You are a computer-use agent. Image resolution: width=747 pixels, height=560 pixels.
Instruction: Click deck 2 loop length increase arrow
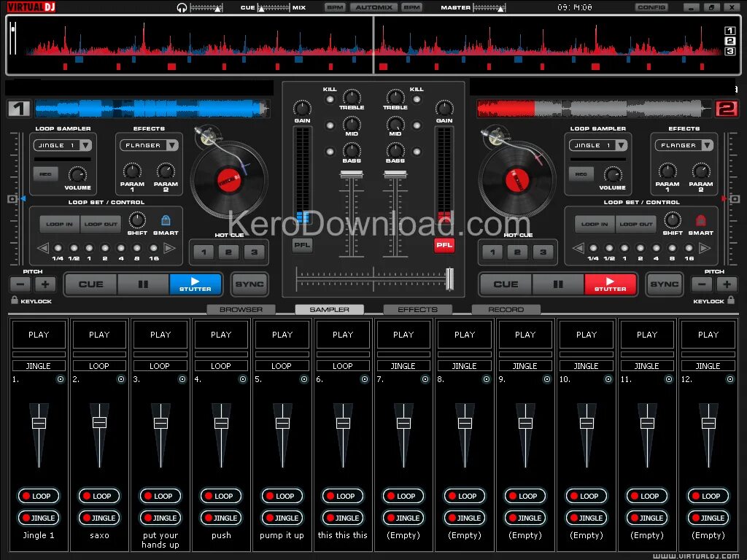point(705,248)
